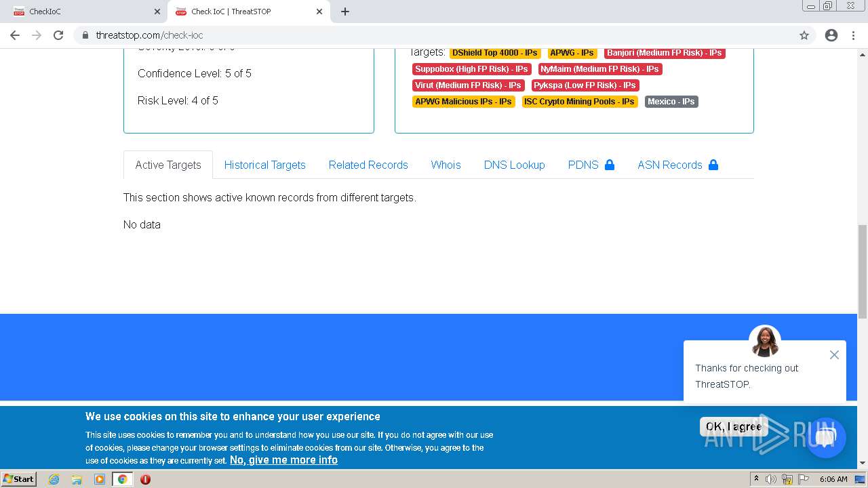Image resolution: width=868 pixels, height=488 pixels.
Task: Switch to the Whois tab
Action: pos(446,165)
